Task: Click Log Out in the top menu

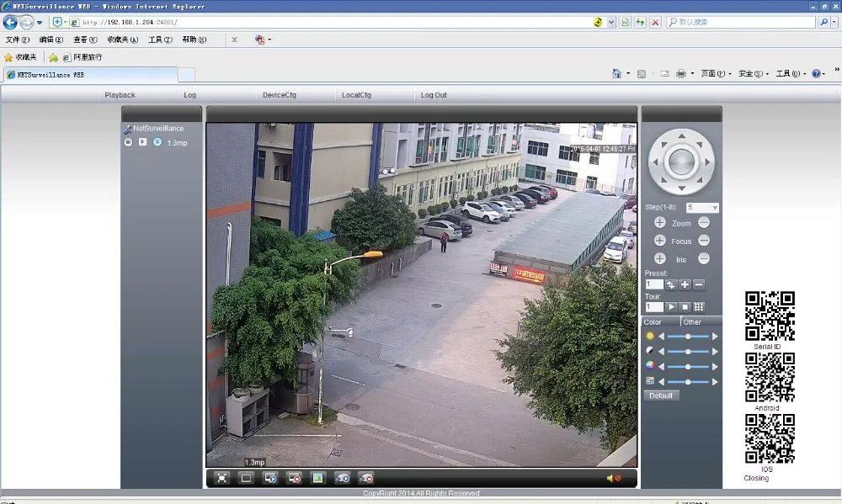Action: pos(433,95)
